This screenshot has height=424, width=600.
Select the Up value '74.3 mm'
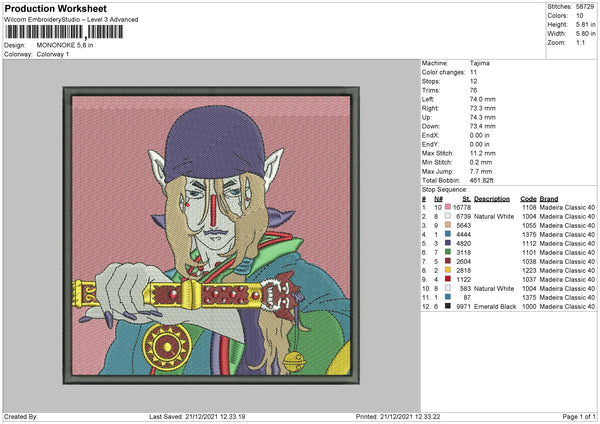[483, 117]
